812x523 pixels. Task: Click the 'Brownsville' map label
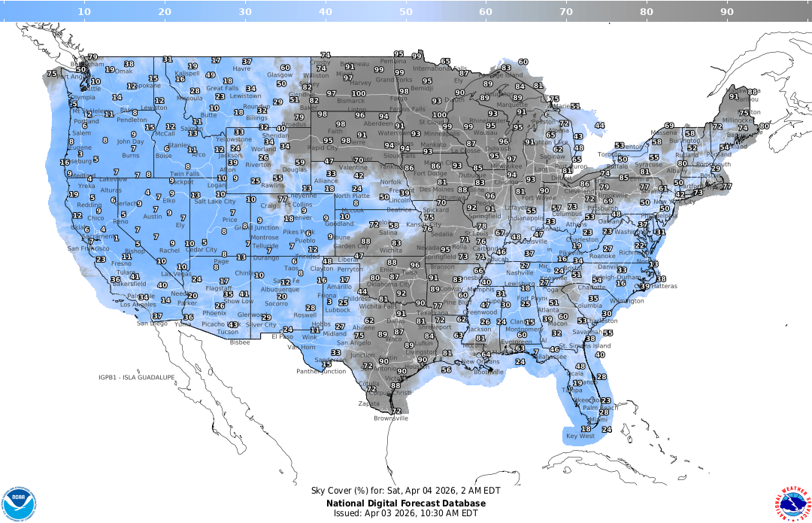391,418
